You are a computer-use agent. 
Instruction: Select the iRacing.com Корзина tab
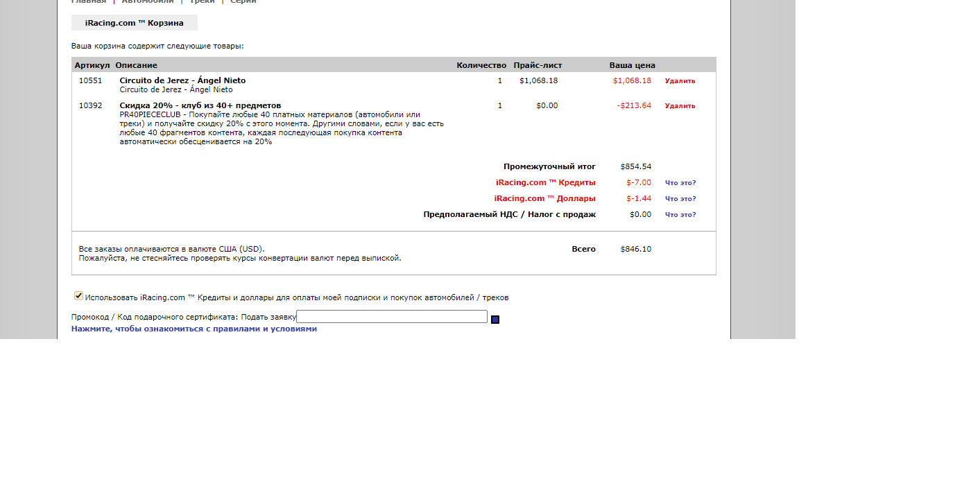click(x=134, y=23)
